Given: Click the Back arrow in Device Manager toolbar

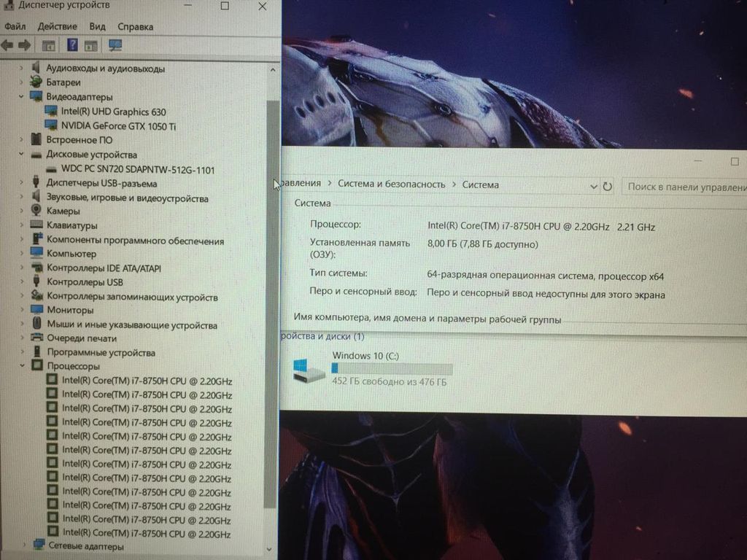Looking at the screenshot, I should [8, 45].
